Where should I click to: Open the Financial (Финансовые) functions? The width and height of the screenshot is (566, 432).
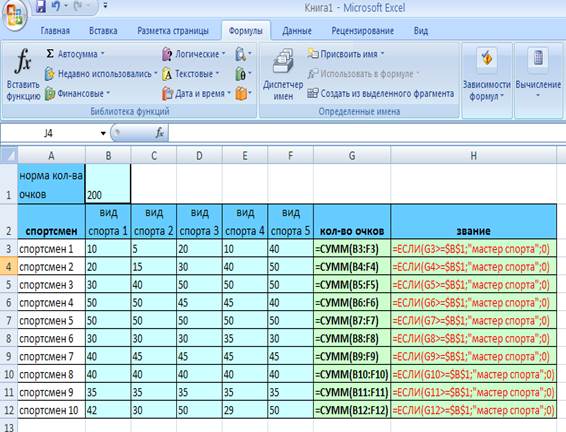[x=77, y=94]
